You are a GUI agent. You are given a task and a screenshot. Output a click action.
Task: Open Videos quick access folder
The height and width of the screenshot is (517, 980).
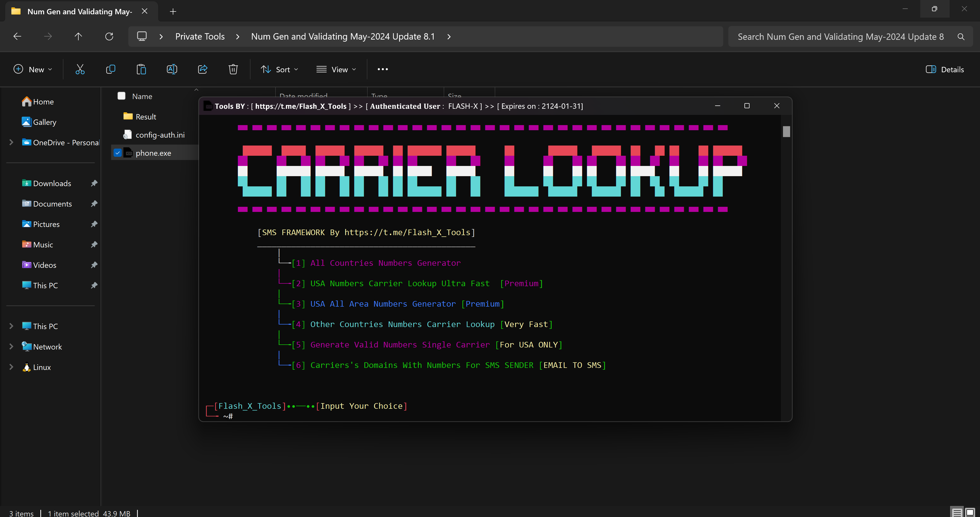(x=39, y=265)
